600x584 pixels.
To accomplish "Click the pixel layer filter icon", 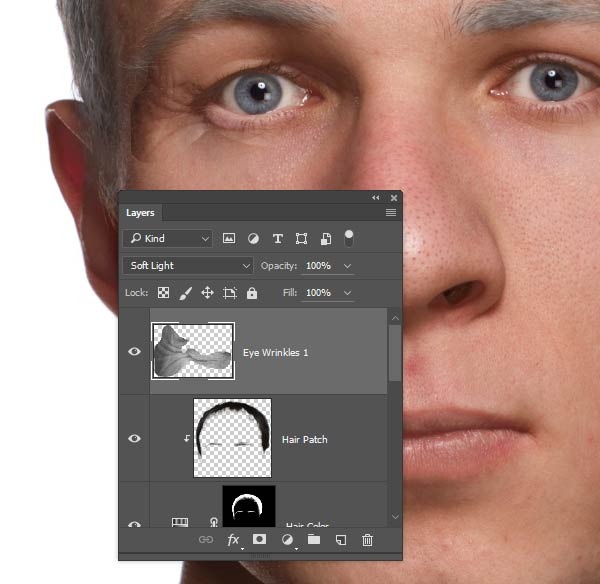I will pos(229,239).
